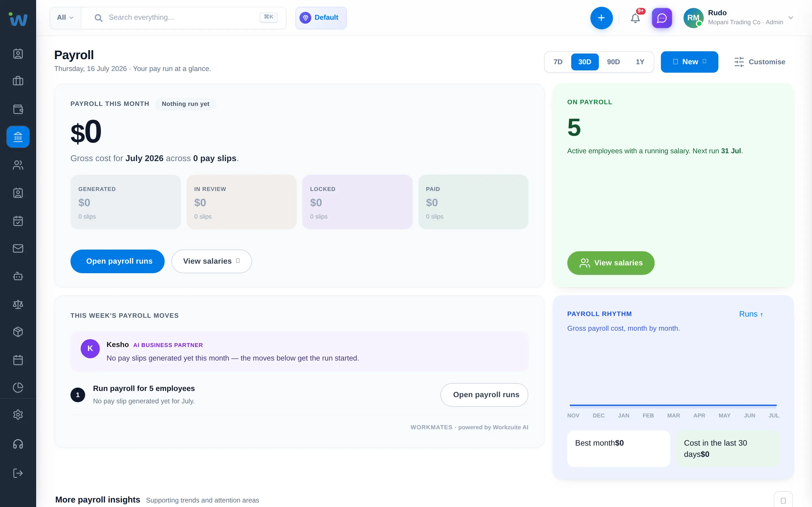Viewport: 812px width, 507px height.
Task: Select the 90D time range
Action: click(613, 62)
